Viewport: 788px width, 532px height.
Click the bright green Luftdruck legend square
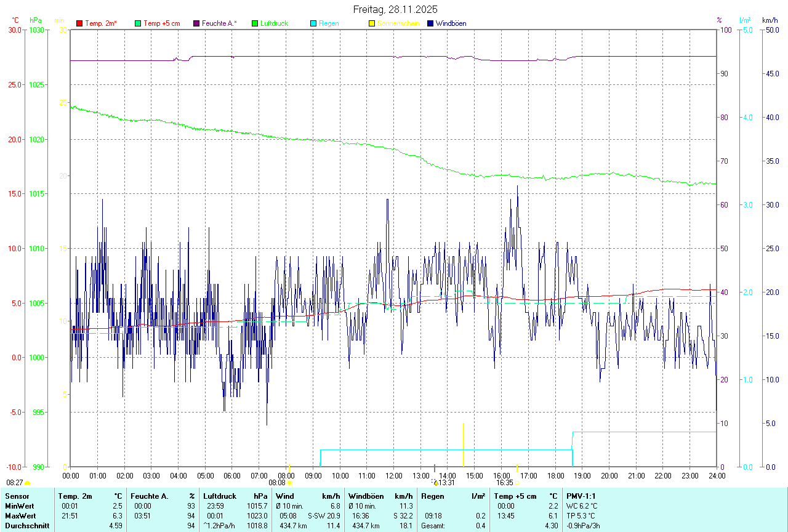tap(255, 23)
